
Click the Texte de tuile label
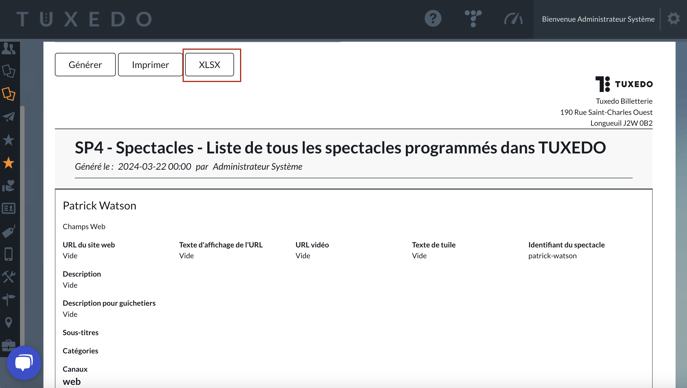click(x=434, y=245)
